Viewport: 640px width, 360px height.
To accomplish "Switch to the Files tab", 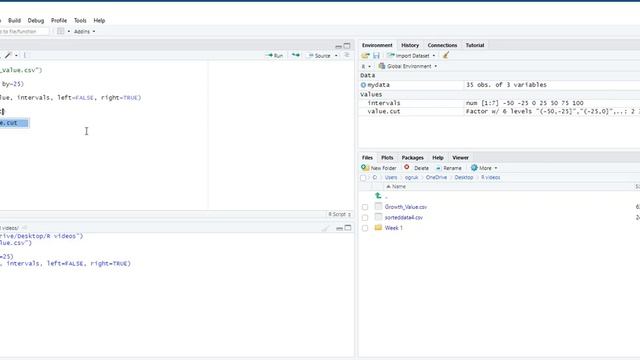I will (x=367, y=158).
